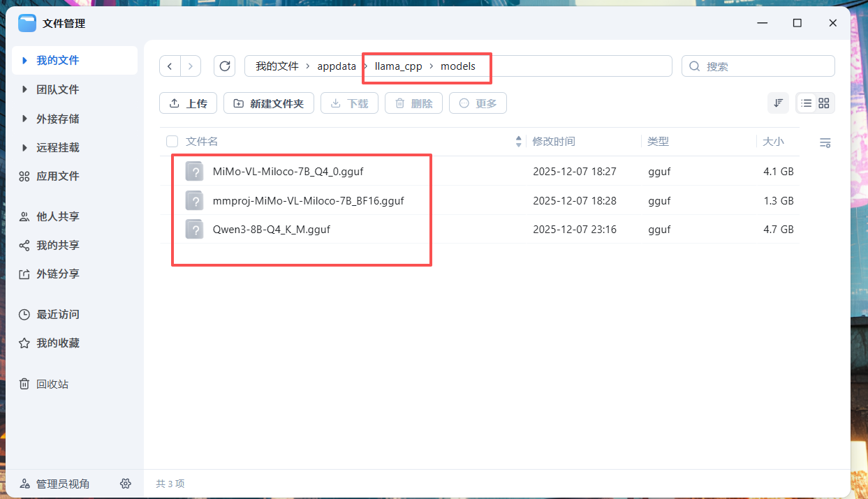Open column settings icon in header

tap(825, 142)
